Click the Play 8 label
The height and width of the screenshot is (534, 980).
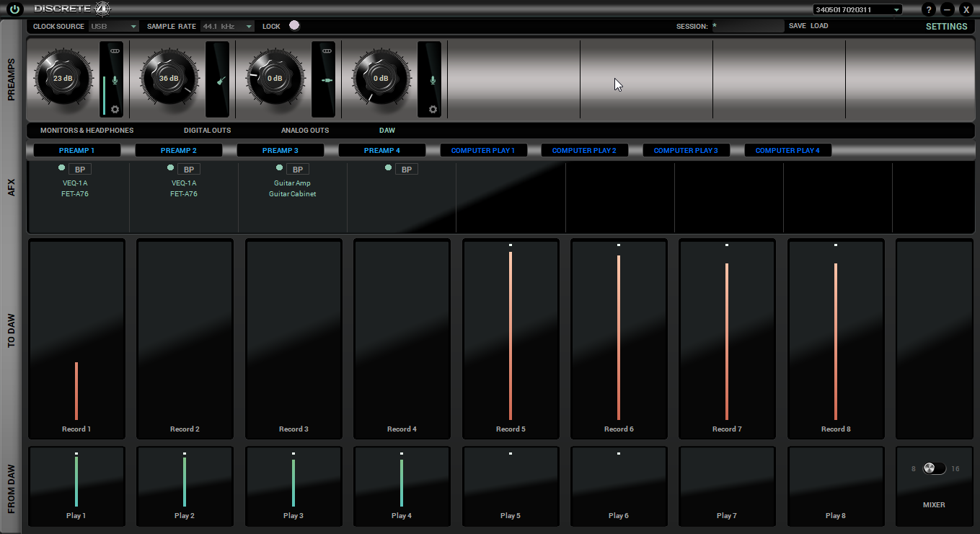click(836, 516)
